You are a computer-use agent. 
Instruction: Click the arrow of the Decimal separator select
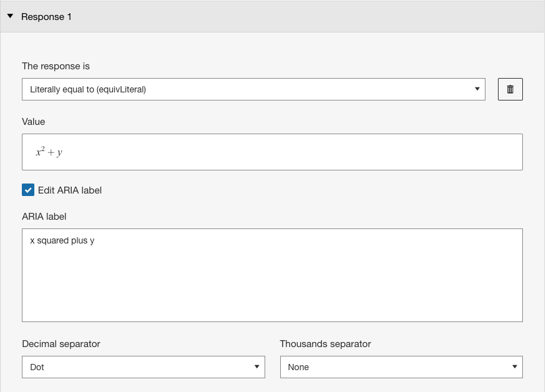tap(256, 367)
